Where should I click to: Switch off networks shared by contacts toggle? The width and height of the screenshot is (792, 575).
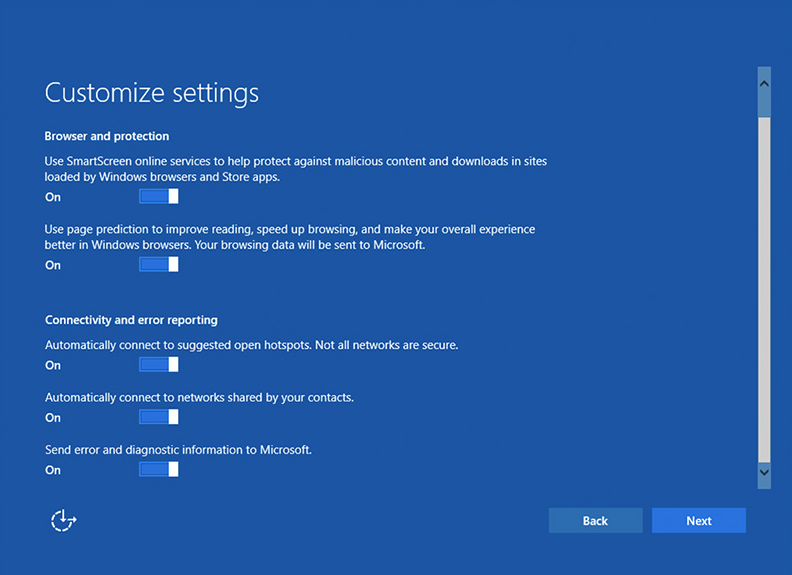click(158, 417)
